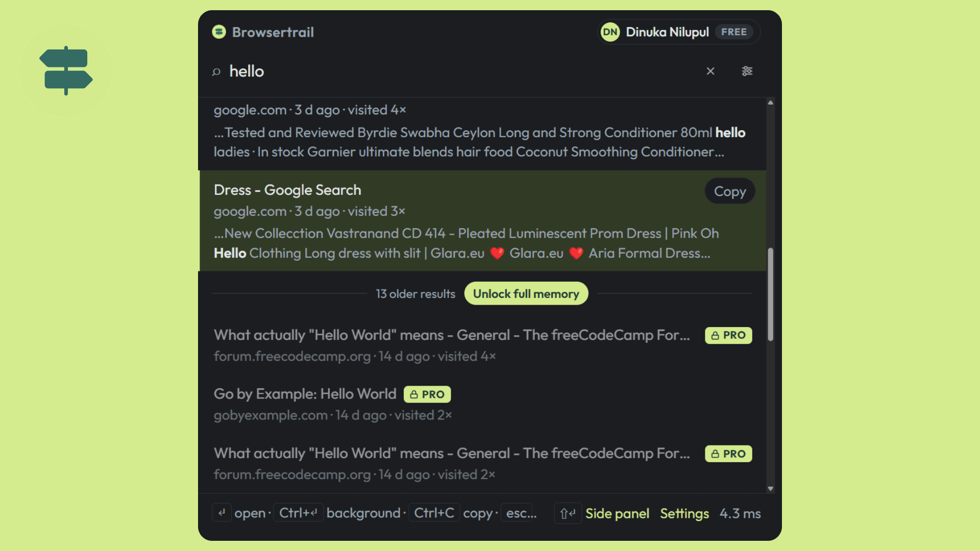Click the scrollbar up arrow
The height and width of the screenshot is (551, 980).
(x=771, y=103)
